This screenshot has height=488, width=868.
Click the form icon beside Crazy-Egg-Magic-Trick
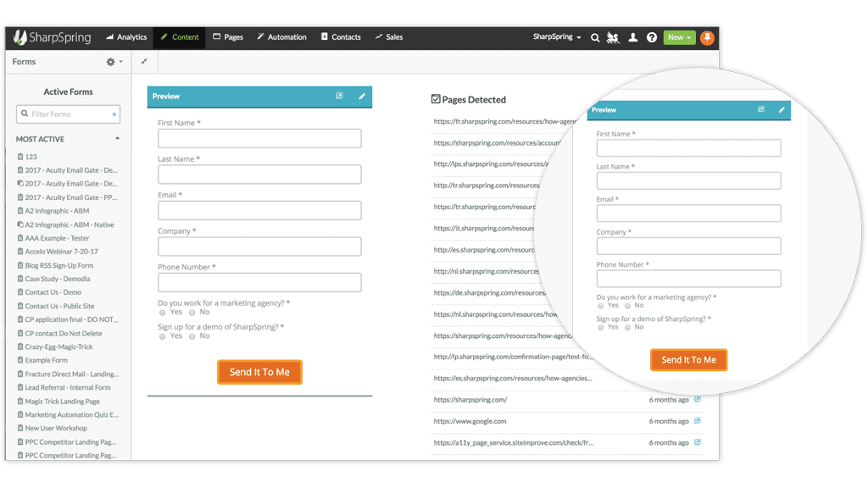tap(20, 347)
